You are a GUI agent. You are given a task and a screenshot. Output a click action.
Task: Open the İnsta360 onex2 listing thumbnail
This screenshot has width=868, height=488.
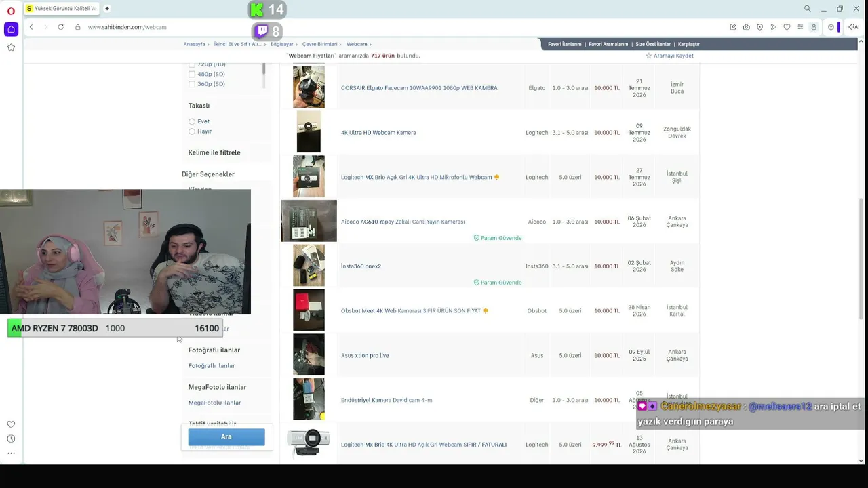pyautogui.click(x=309, y=266)
